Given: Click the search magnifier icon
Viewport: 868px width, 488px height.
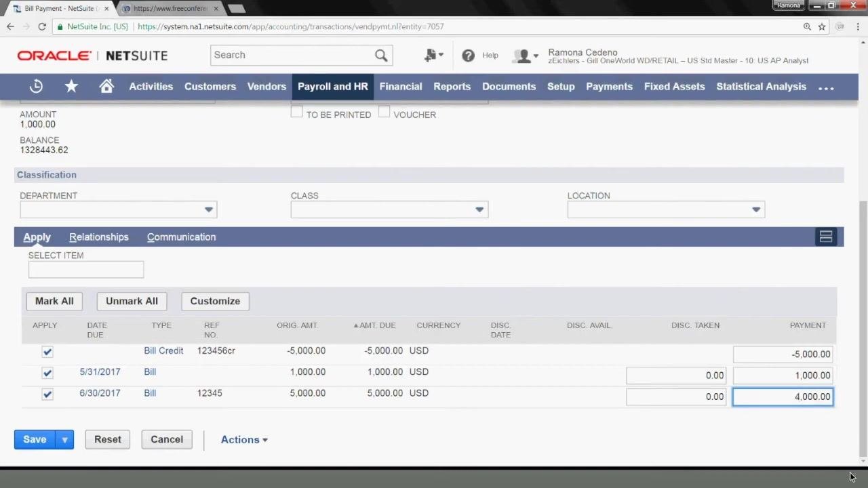Looking at the screenshot, I should [381, 56].
